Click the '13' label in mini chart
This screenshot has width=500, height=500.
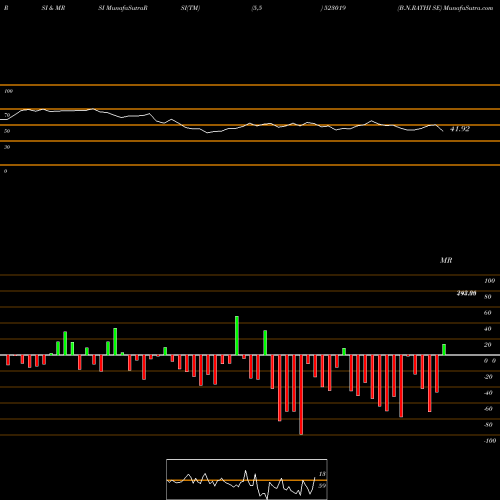coord(322,474)
